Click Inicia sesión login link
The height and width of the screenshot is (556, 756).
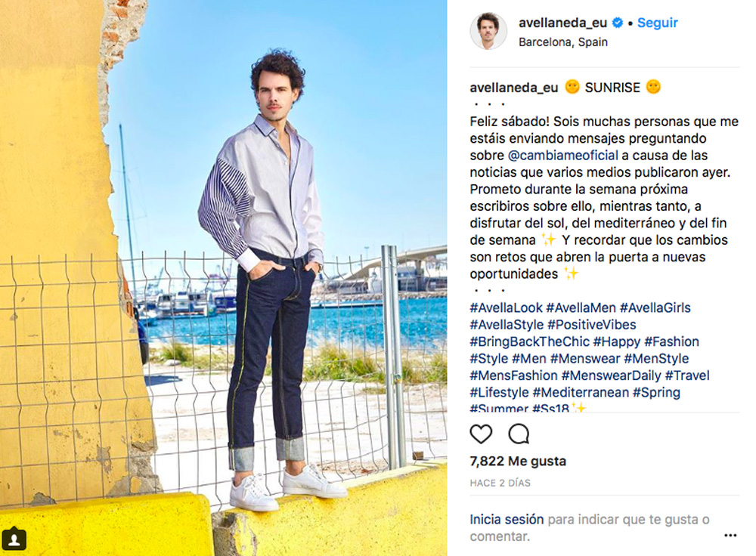[507, 520]
